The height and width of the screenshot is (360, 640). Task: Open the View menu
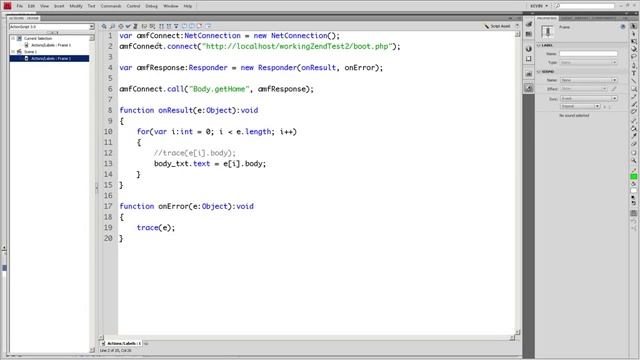point(44,6)
